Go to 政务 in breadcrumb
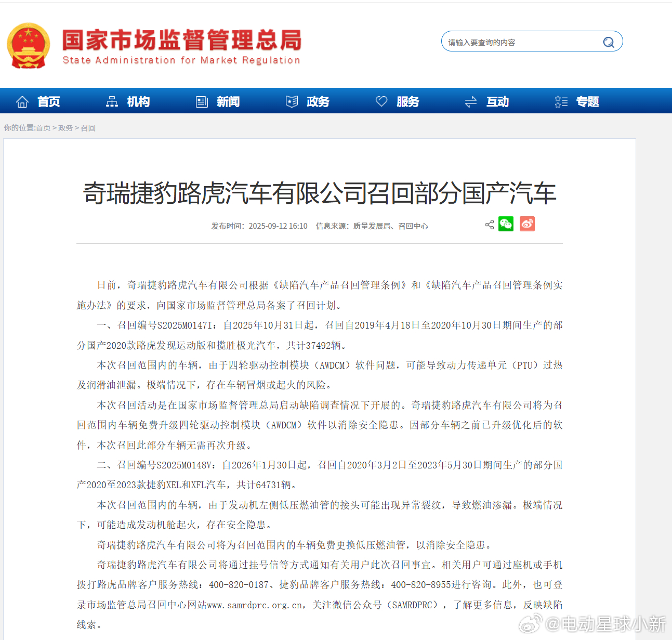This screenshot has width=672, height=640. (65, 128)
